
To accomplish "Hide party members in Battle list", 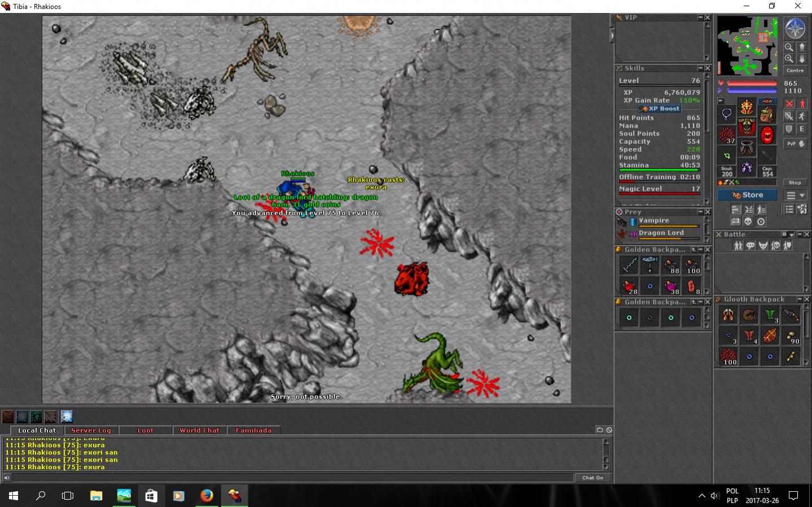I will tap(788, 245).
